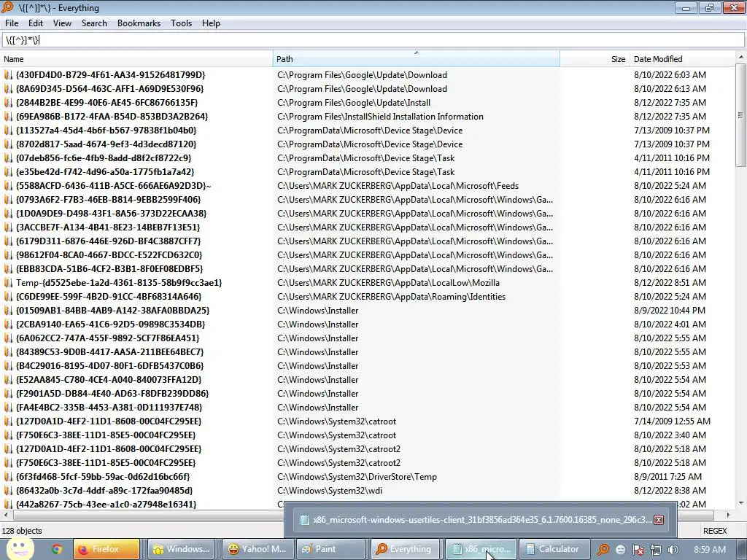747x560 pixels.
Task: Switch to Firefox in the taskbar
Action: 107,549
